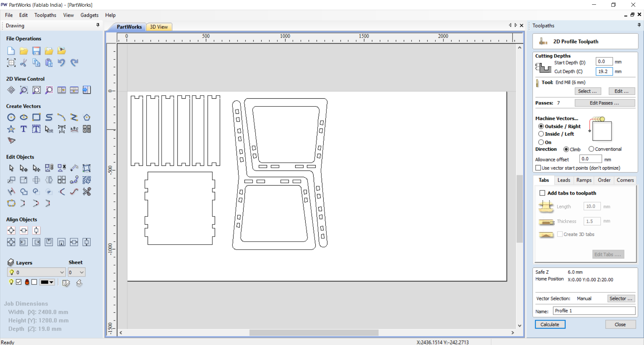Undo the last action
Screen dimensions: 644x345
[x=61, y=62]
